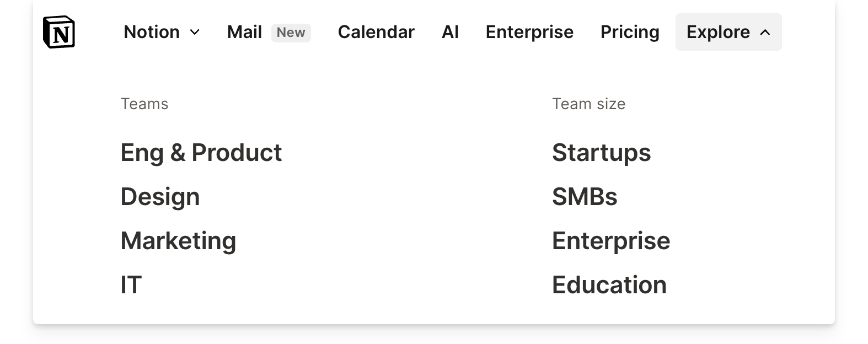Open the Mail page

pos(244,32)
